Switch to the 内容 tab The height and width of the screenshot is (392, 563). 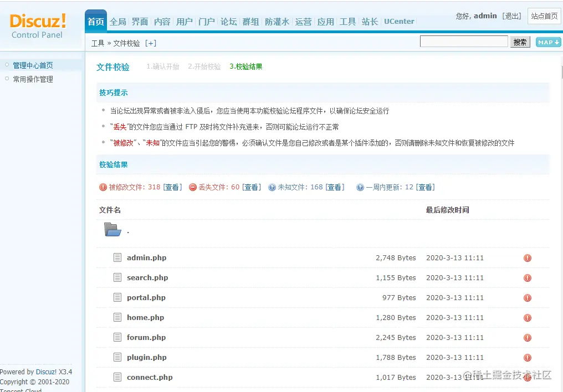pyautogui.click(x=162, y=22)
